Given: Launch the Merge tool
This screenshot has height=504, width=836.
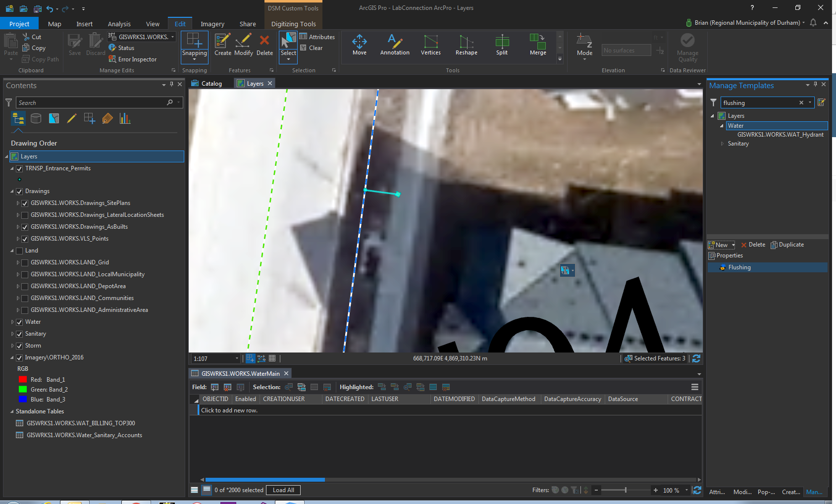Looking at the screenshot, I should [x=538, y=45].
